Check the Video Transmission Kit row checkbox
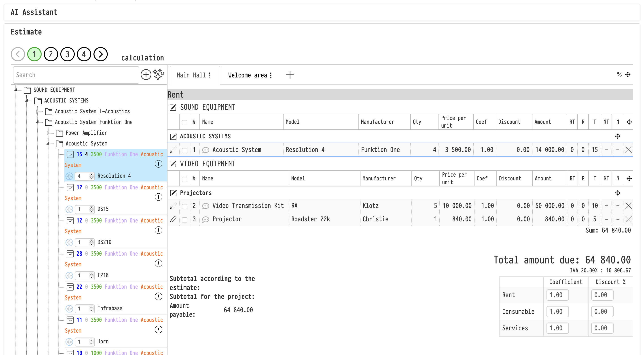 coord(184,206)
